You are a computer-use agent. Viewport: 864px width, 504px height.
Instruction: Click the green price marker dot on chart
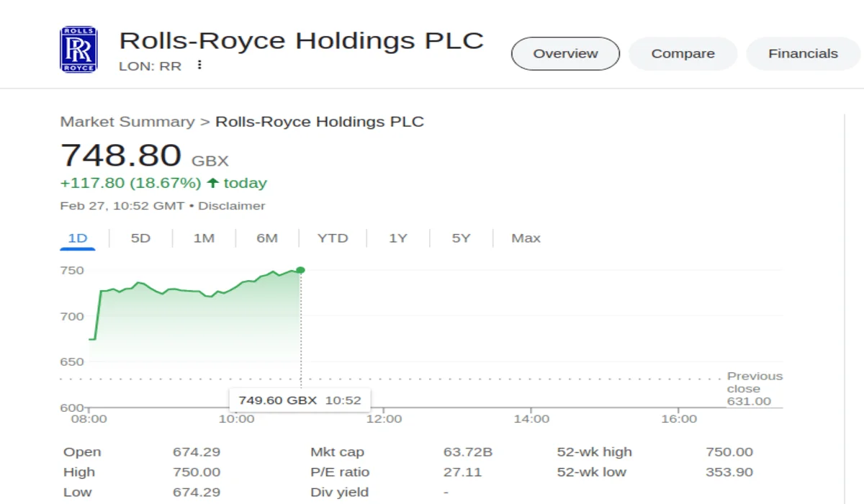click(x=300, y=270)
